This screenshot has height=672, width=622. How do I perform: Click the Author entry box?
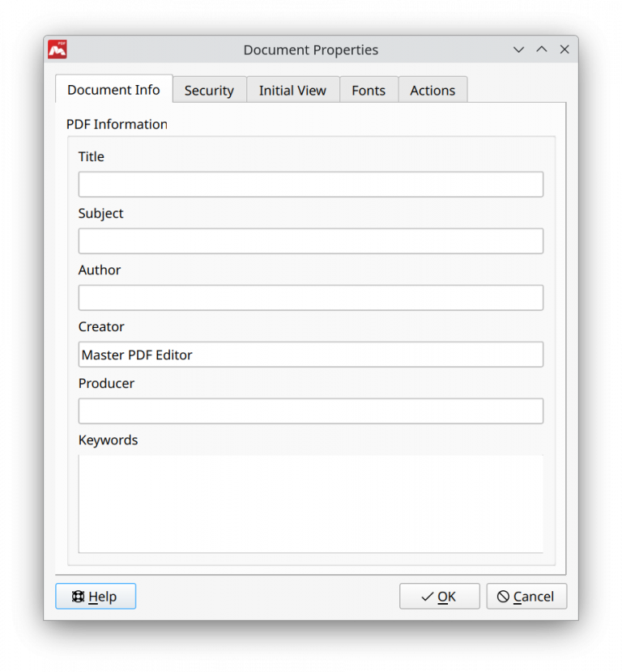point(310,297)
